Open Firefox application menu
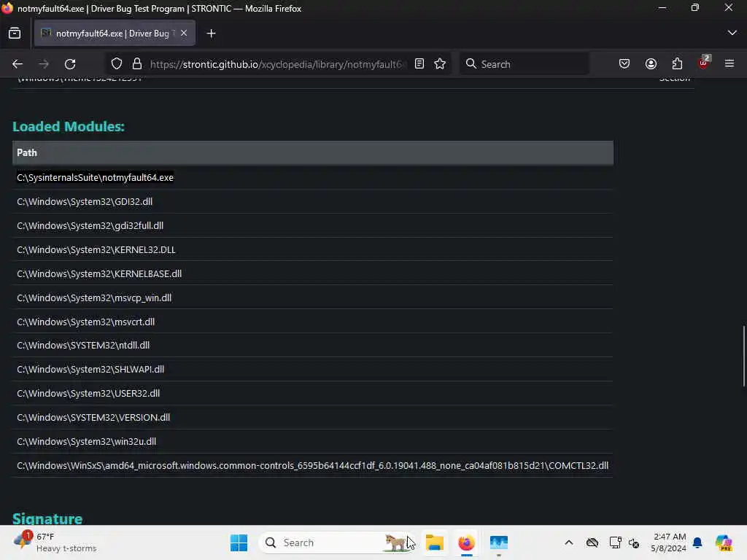Screen dimensions: 747x560 coord(729,64)
